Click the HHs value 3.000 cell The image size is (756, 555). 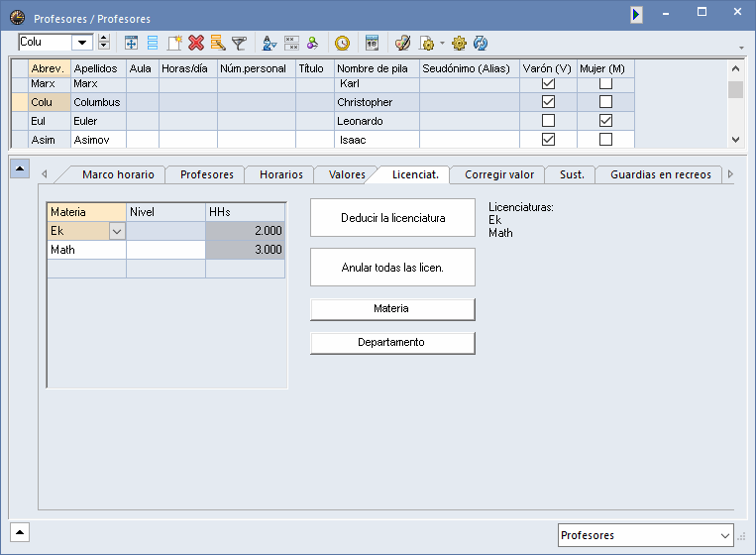[245, 250]
